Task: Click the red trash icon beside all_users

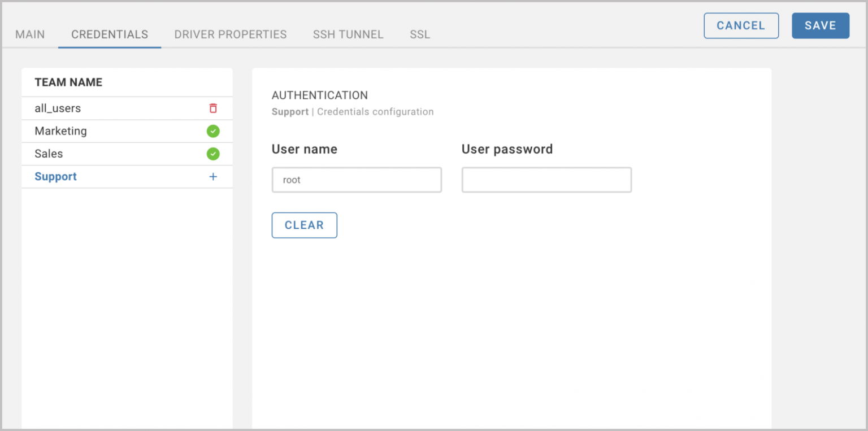Action: click(213, 108)
